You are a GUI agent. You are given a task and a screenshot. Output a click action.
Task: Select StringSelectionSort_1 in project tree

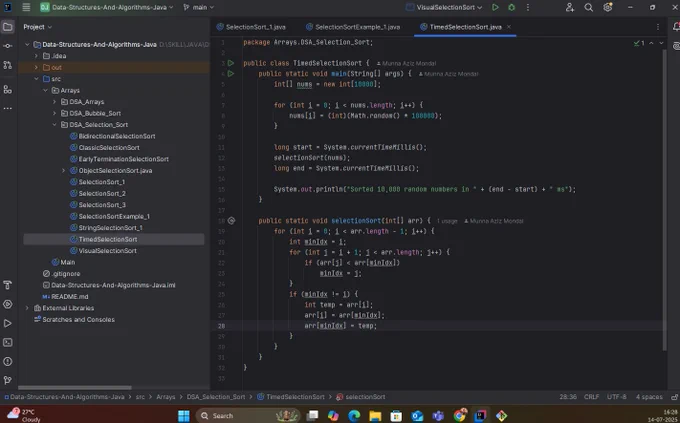pos(106,228)
